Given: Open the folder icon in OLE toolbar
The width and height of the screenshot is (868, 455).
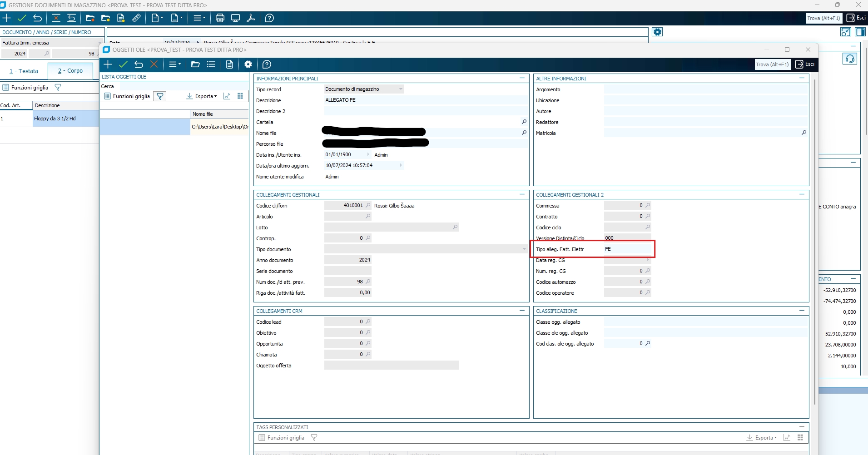Looking at the screenshot, I should [x=195, y=64].
